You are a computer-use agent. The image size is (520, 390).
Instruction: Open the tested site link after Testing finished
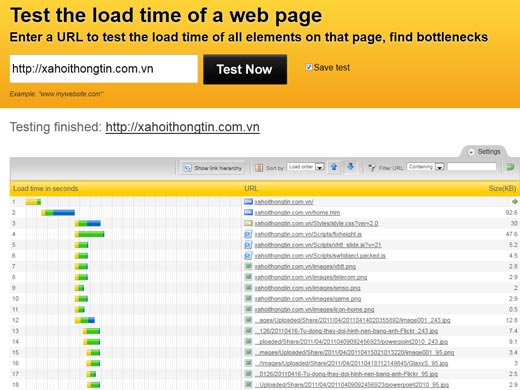(x=182, y=127)
